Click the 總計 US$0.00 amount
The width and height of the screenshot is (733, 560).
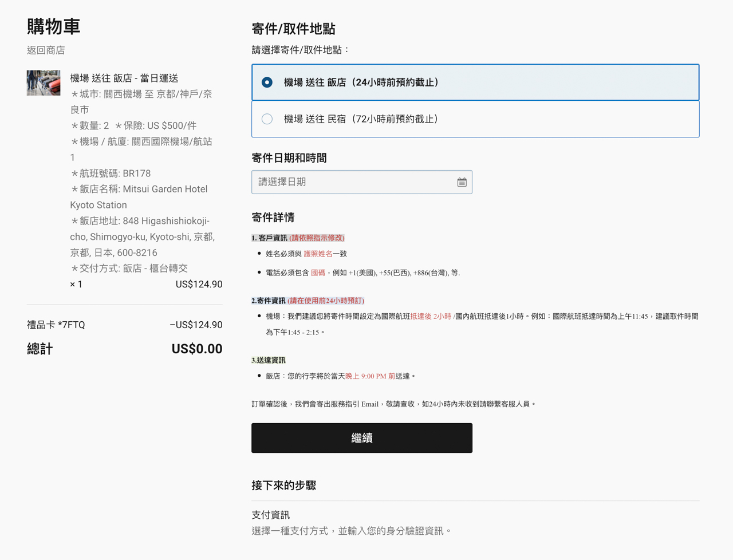tap(197, 349)
